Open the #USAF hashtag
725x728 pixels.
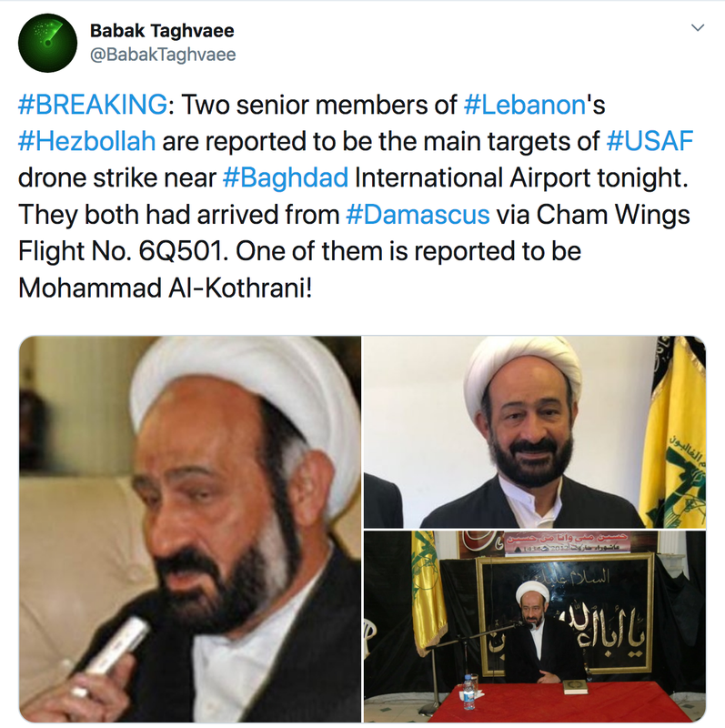[x=649, y=141]
